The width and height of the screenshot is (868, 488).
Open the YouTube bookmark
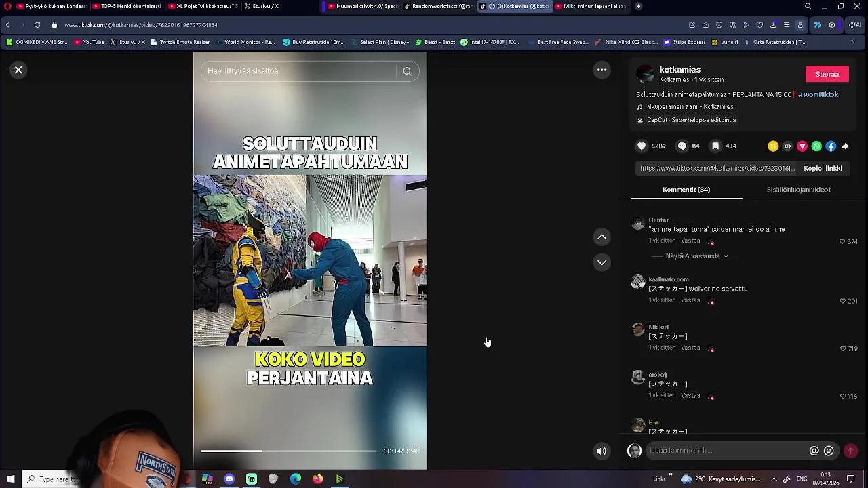(89, 42)
